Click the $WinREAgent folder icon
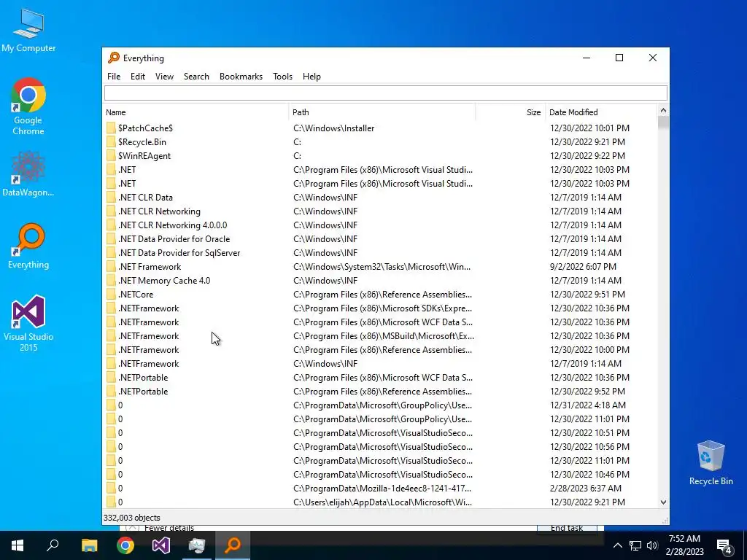This screenshot has width=747, height=560. click(111, 156)
